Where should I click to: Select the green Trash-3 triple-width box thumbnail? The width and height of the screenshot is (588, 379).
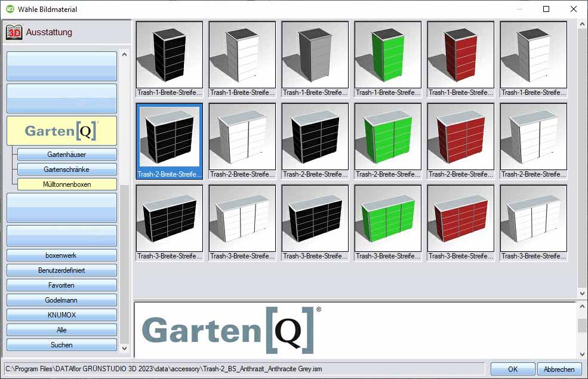click(387, 218)
